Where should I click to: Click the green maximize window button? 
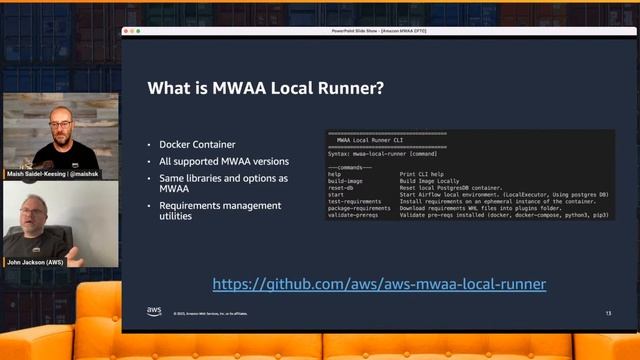tap(138, 31)
